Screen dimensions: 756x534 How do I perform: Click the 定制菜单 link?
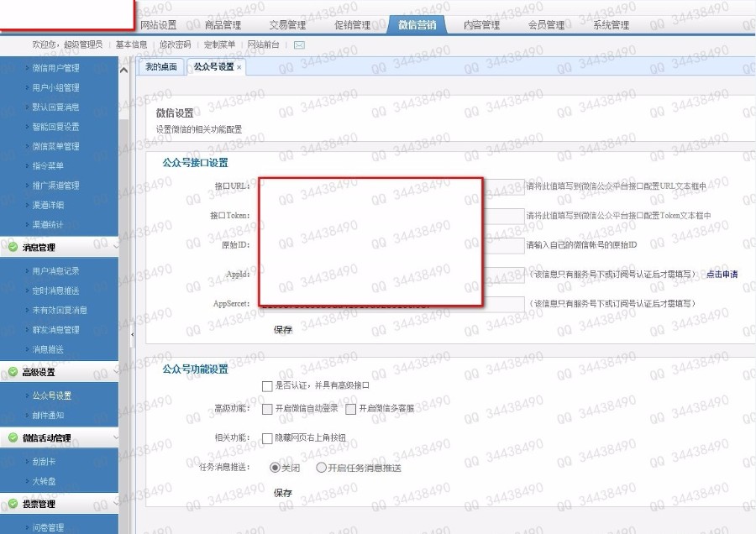219,44
